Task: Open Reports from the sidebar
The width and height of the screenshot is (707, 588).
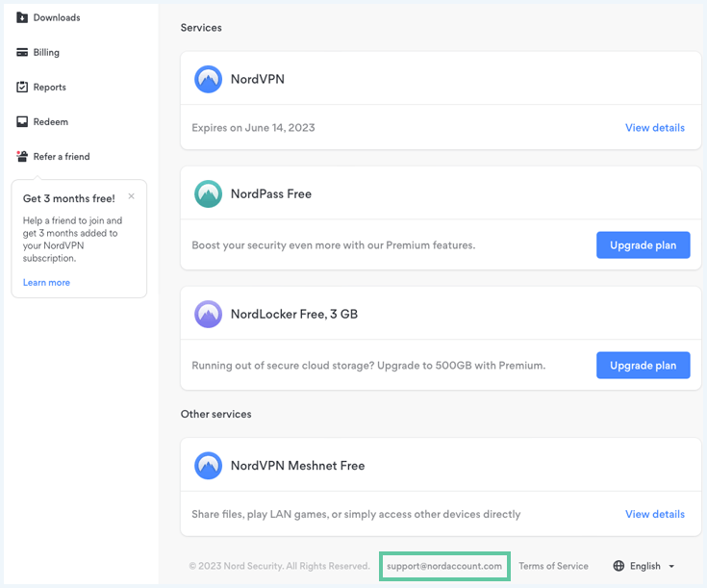Action: pos(50,88)
